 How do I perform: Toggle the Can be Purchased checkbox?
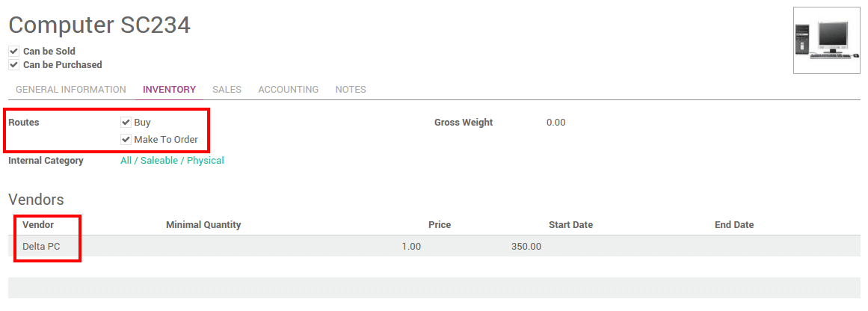(x=13, y=65)
